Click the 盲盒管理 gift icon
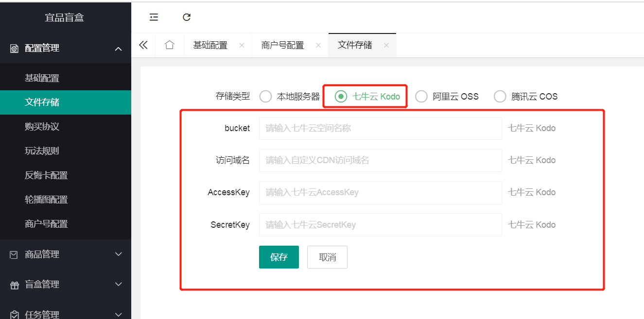Viewport: 644px width, 319px height. click(14, 285)
